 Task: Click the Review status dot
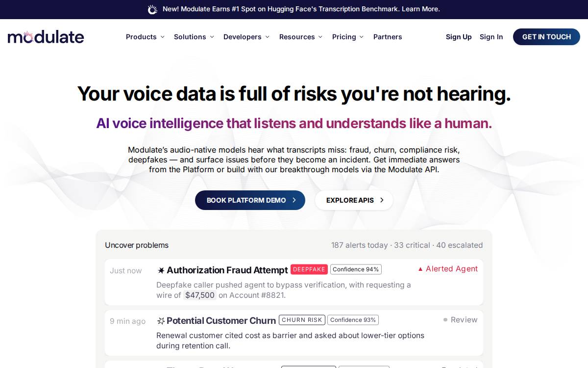point(445,320)
